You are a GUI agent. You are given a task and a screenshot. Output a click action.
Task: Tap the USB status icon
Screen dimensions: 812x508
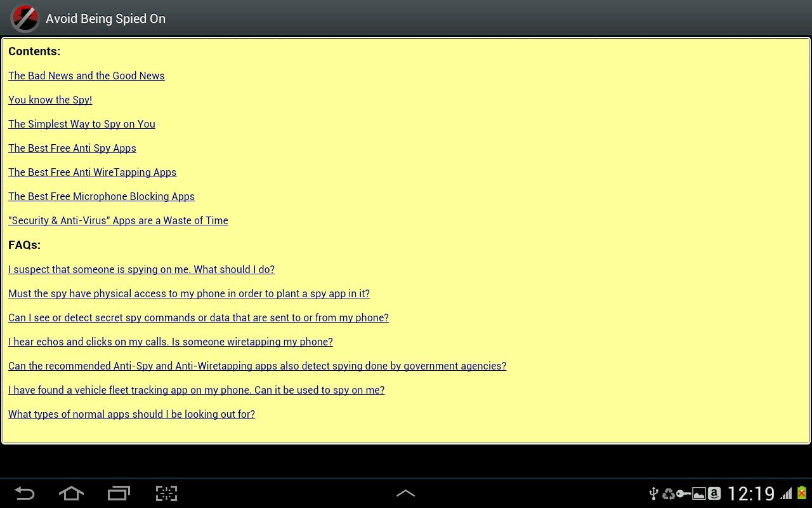click(654, 493)
